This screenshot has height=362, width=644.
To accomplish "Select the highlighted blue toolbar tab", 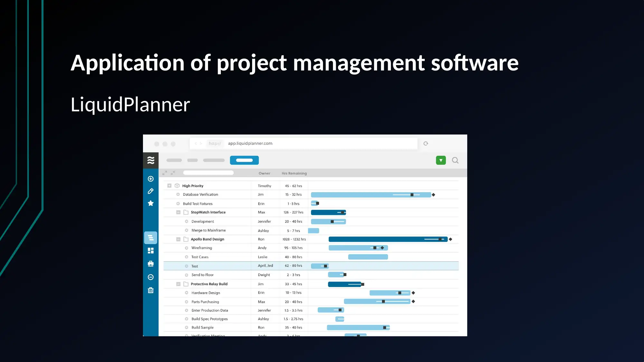I will click(244, 160).
